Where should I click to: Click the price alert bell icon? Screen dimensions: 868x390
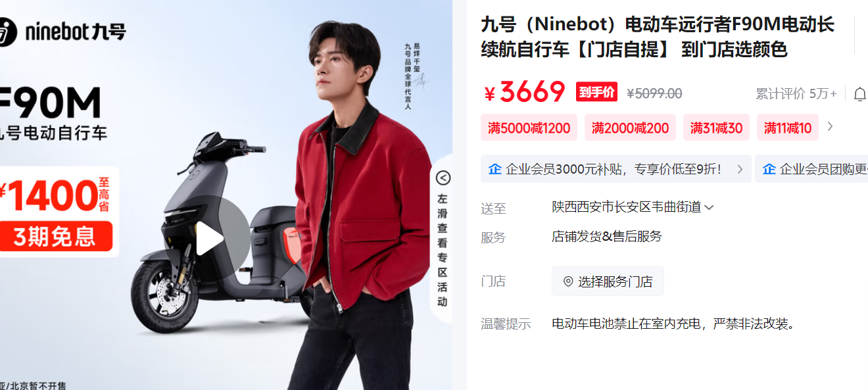(x=860, y=94)
